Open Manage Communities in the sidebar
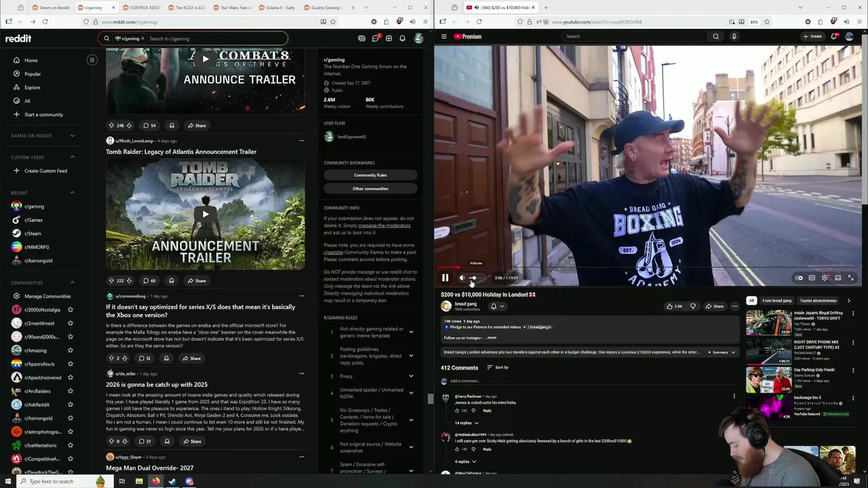This screenshot has height=488, width=868. click(47, 296)
